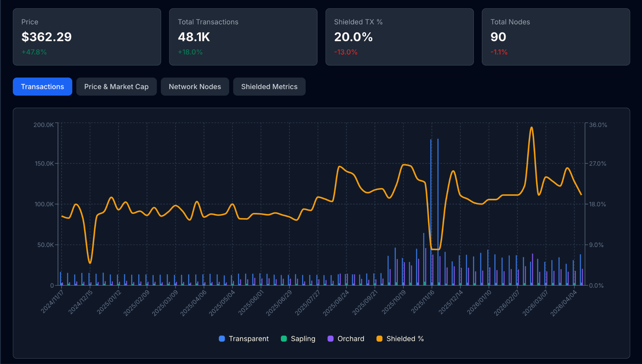Image resolution: width=642 pixels, height=364 pixels.
Task: Toggle the Transparent series in legend
Action: pyautogui.click(x=244, y=339)
